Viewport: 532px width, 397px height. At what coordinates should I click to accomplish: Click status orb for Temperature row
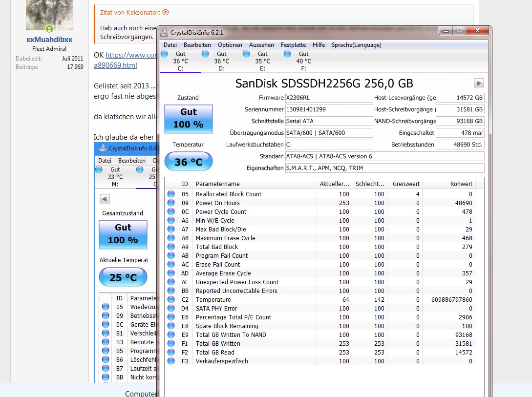point(171,300)
